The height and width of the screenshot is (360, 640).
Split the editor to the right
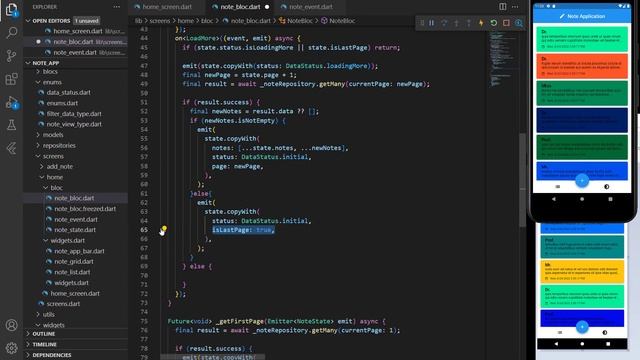tap(503, 7)
